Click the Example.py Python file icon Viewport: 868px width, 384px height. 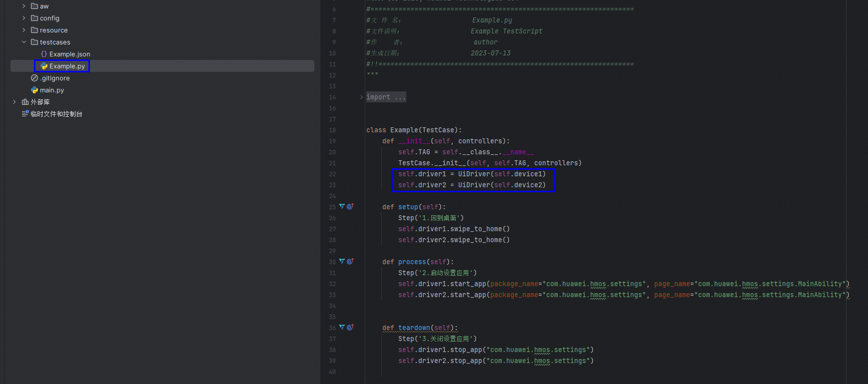point(44,66)
